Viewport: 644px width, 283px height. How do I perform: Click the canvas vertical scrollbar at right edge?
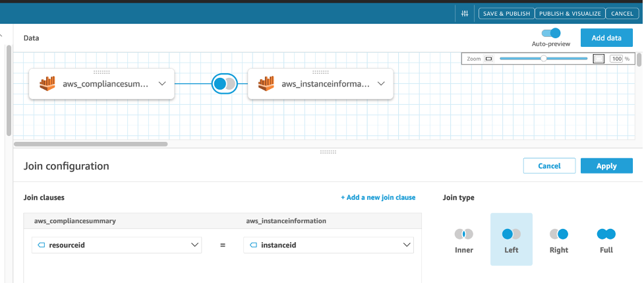click(639, 59)
